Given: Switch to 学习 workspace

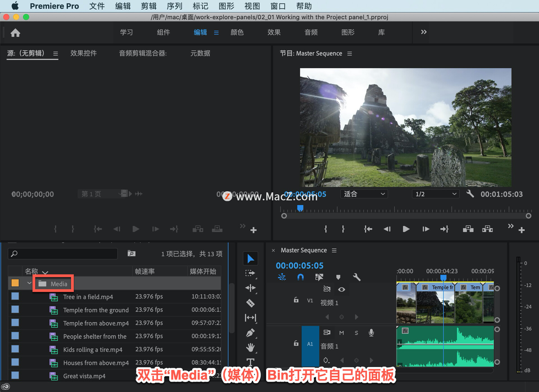Looking at the screenshot, I should [x=126, y=32].
